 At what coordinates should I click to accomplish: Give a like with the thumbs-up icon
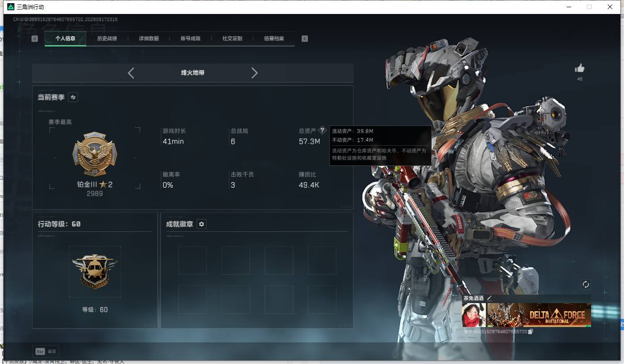580,68
